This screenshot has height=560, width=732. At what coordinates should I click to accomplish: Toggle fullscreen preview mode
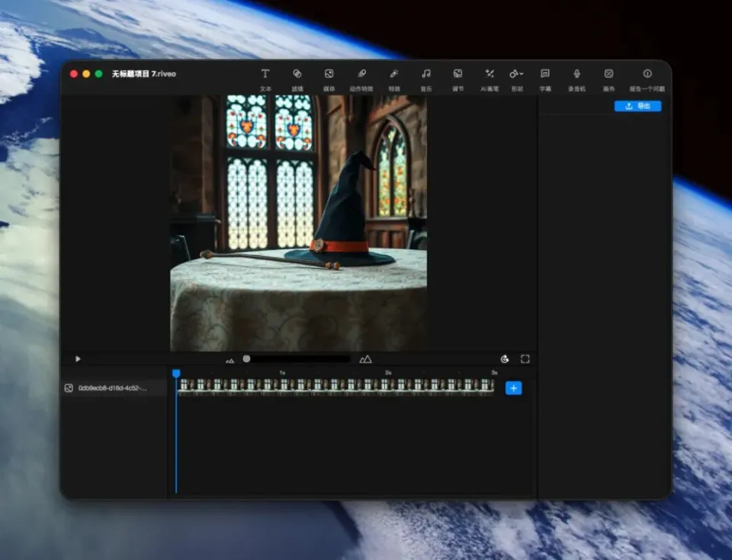point(525,359)
